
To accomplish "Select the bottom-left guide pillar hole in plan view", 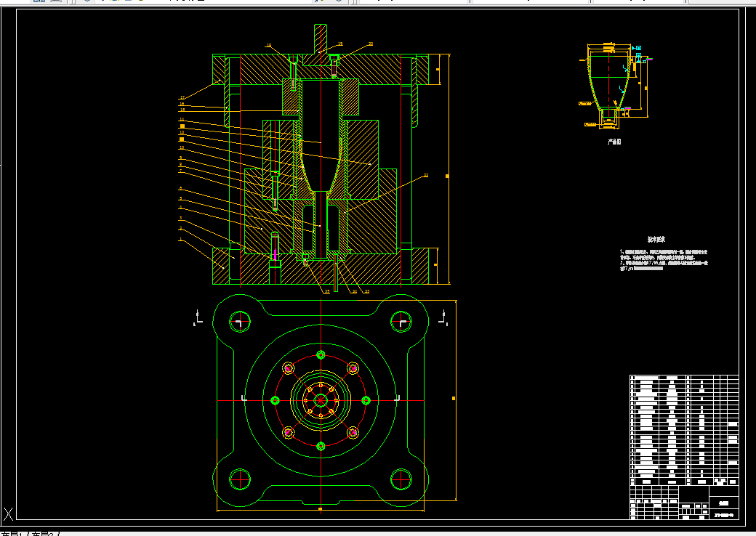I will [240, 479].
